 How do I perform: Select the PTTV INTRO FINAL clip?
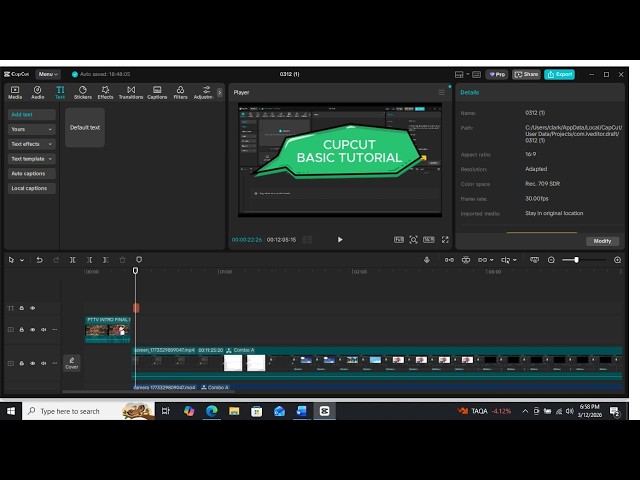108,329
